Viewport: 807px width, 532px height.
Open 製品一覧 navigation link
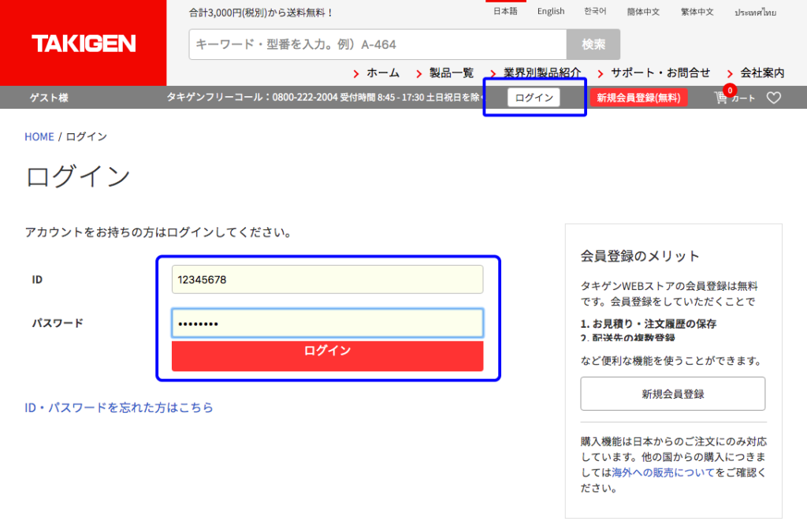click(452, 73)
